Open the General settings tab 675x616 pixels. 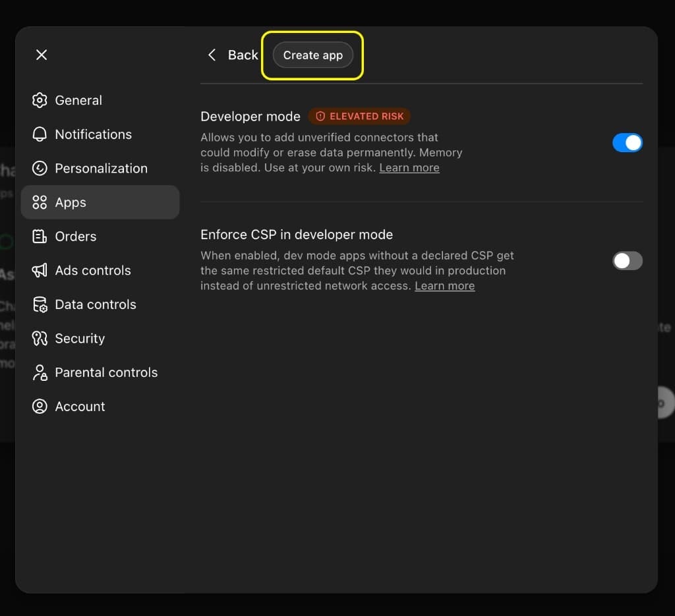point(100,100)
